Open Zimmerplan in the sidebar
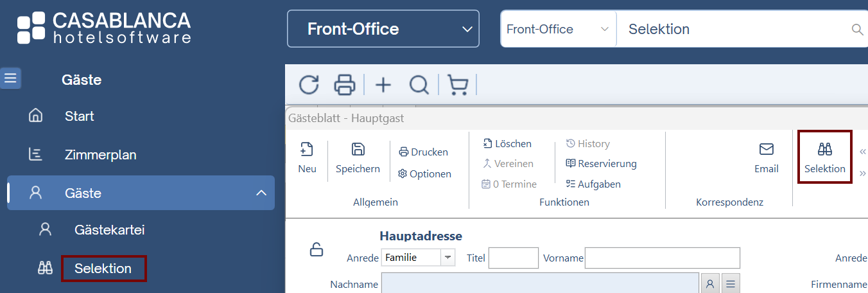 pyautogui.click(x=100, y=155)
